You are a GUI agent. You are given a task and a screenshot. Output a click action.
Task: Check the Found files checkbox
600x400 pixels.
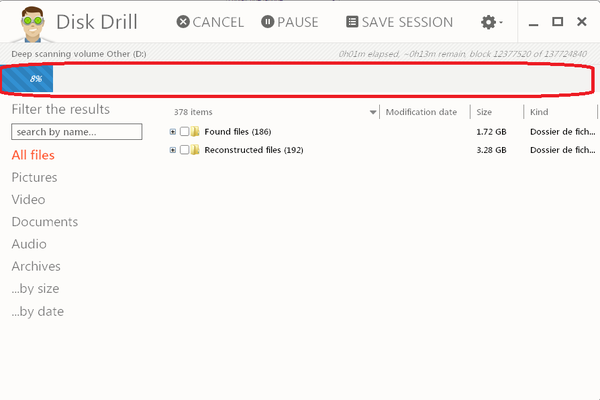point(184,132)
